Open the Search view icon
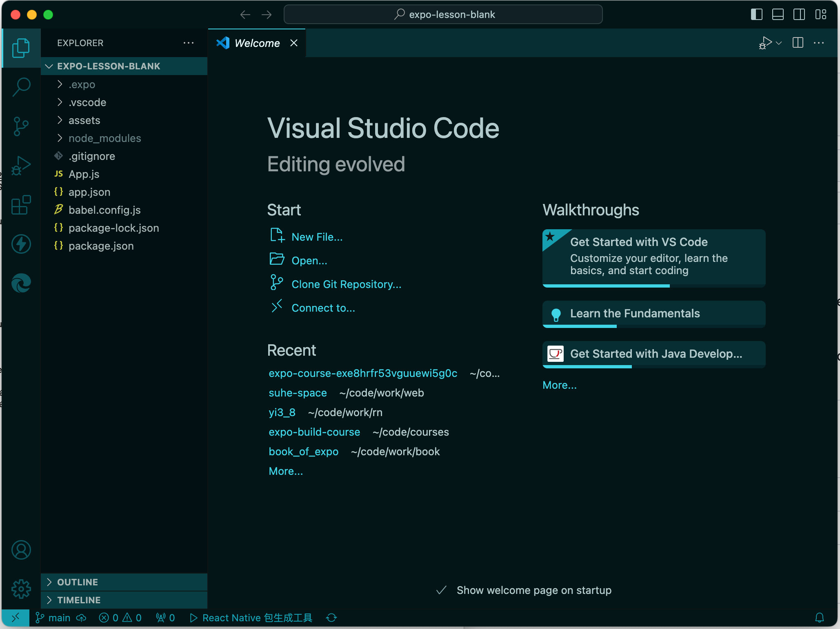 [21, 87]
